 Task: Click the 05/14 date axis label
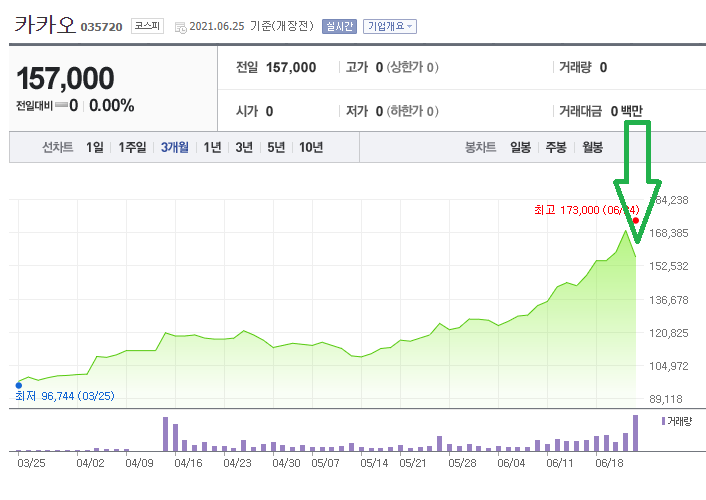(374, 463)
